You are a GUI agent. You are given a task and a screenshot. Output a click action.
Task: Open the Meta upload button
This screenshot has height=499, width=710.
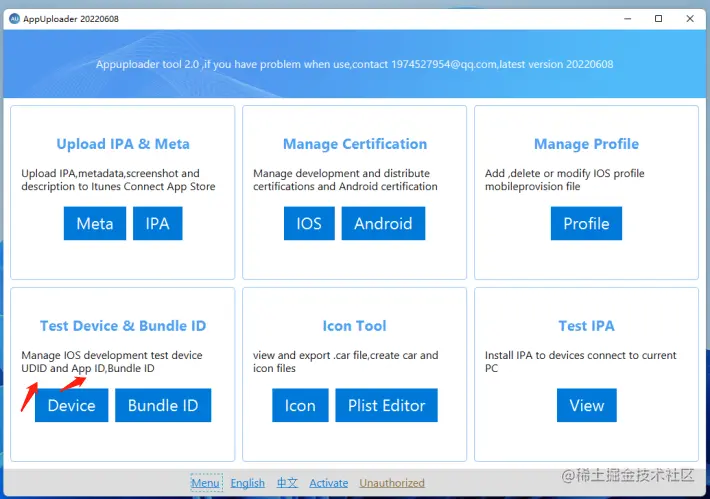pyautogui.click(x=95, y=223)
